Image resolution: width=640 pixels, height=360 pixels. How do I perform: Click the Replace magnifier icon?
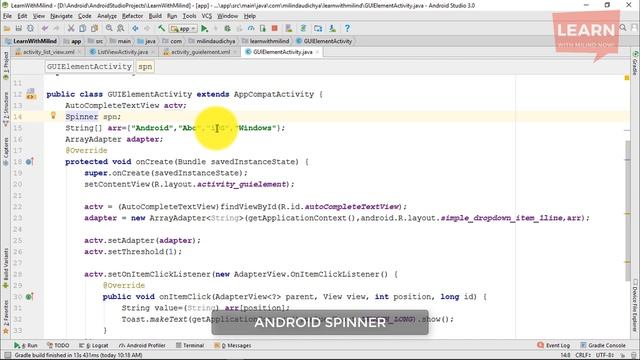pos(121,29)
